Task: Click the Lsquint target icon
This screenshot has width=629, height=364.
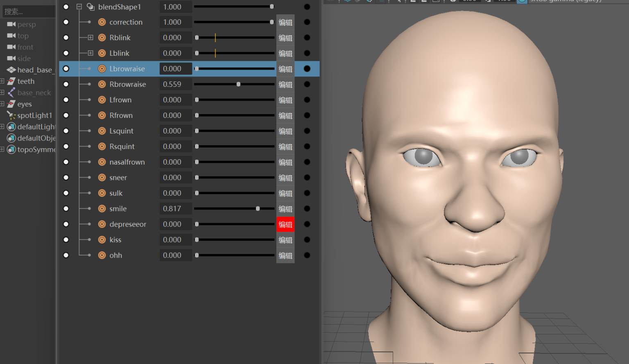Action: tap(102, 131)
